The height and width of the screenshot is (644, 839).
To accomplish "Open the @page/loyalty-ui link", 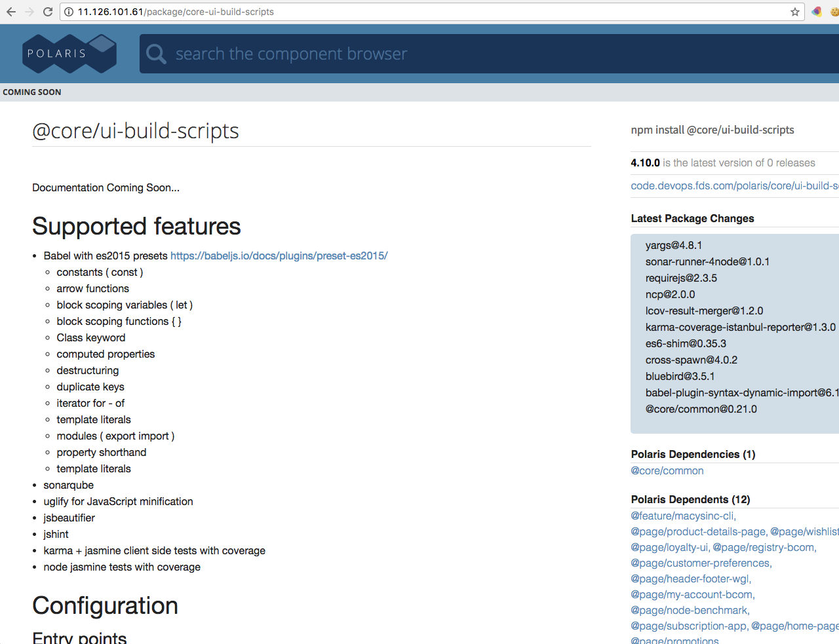I will (x=668, y=547).
